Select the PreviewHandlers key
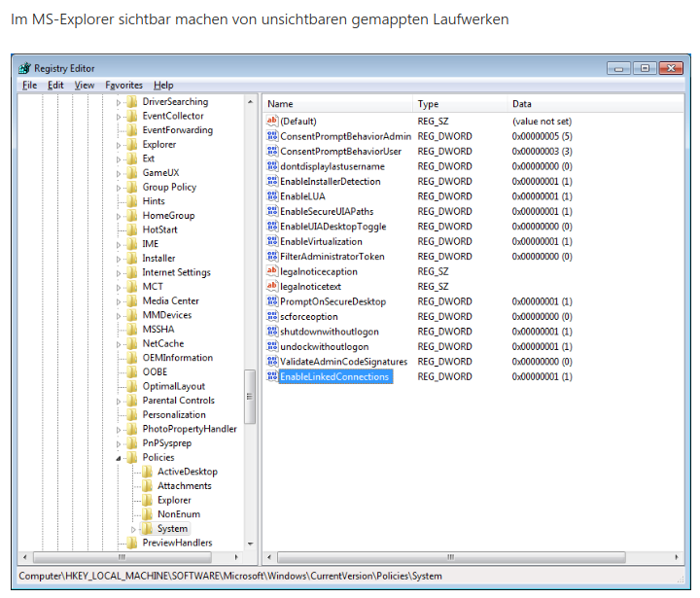 tap(177, 543)
